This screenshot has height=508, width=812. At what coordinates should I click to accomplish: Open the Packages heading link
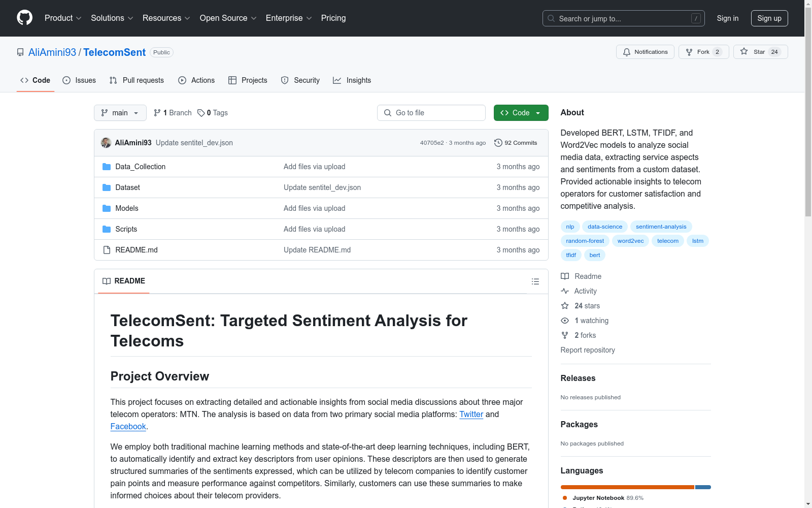point(579,424)
